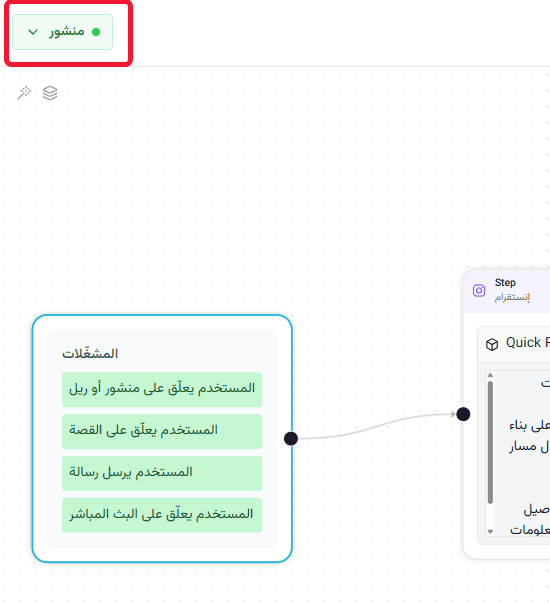
Task: Click the Instagram icon on Step node
Action: click(x=479, y=290)
